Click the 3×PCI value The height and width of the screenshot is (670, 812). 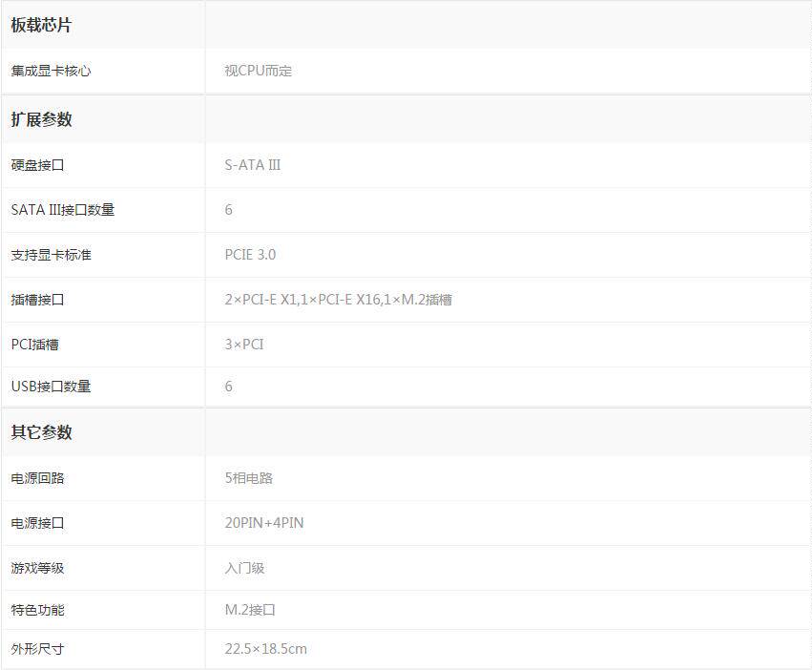(244, 345)
